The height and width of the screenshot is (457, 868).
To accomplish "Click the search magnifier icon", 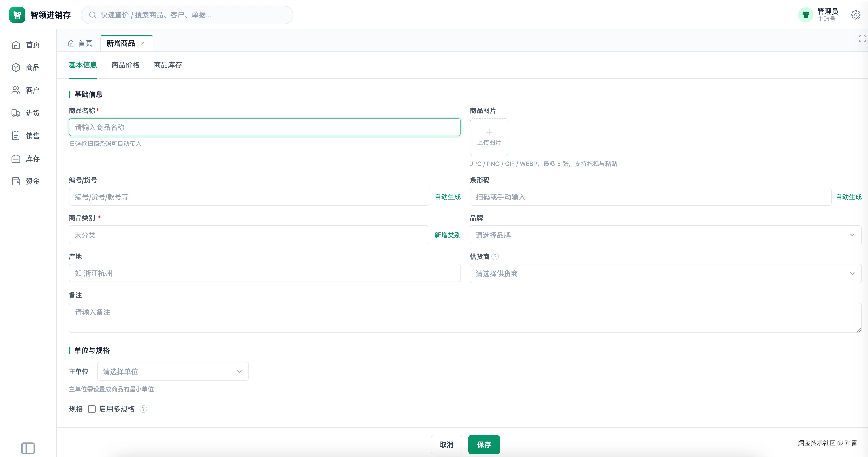I will point(92,15).
